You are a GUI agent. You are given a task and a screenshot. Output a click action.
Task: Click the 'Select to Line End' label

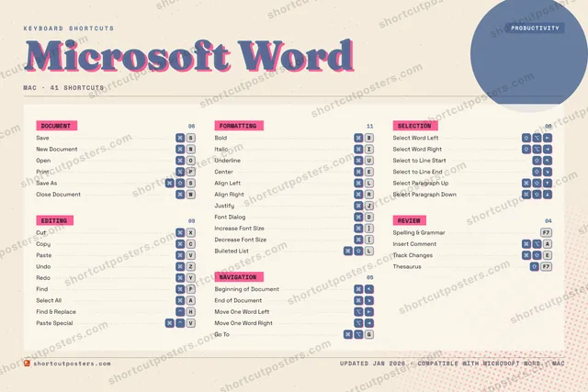[417, 172]
